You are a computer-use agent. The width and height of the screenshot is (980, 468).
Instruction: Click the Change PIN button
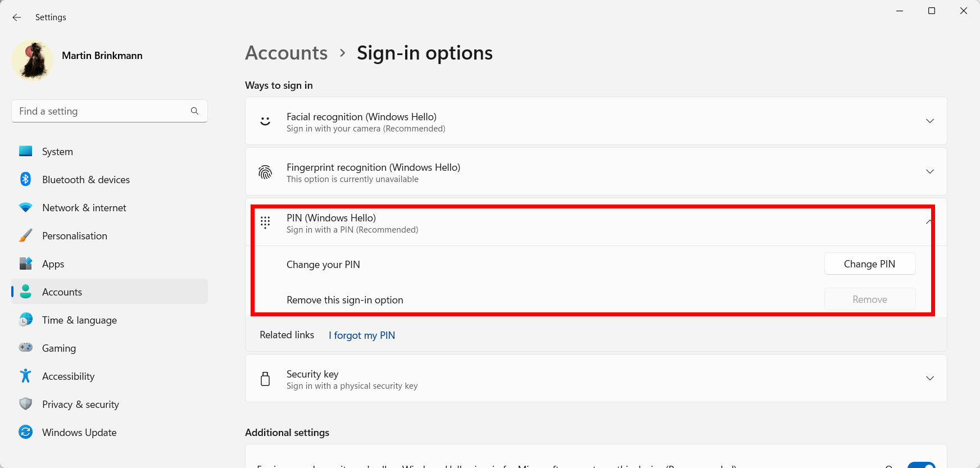(870, 264)
